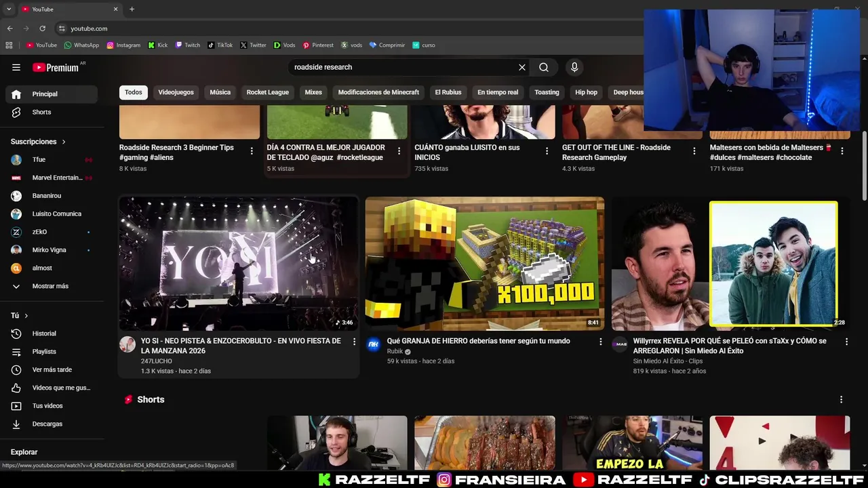Open Rubik channel name under video

click(x=395, y=352)
